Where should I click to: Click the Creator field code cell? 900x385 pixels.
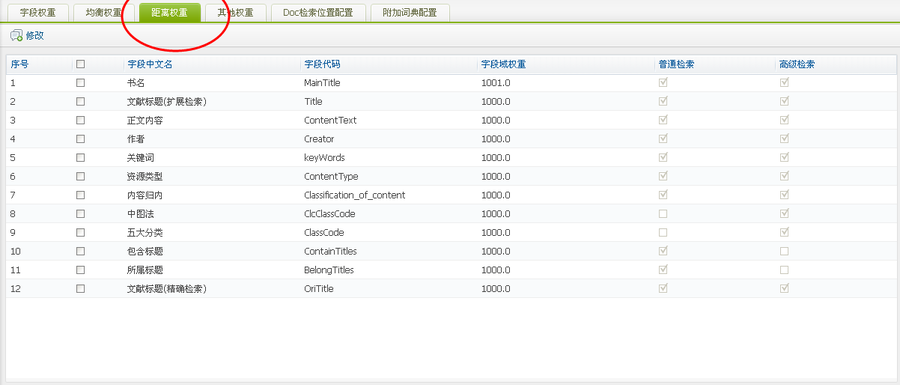(x=319, y=139)
